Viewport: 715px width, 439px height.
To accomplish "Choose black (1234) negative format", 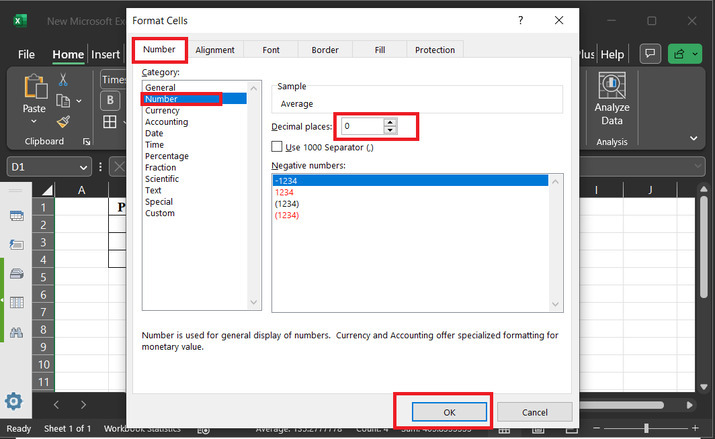I will [x=287, y=203].
